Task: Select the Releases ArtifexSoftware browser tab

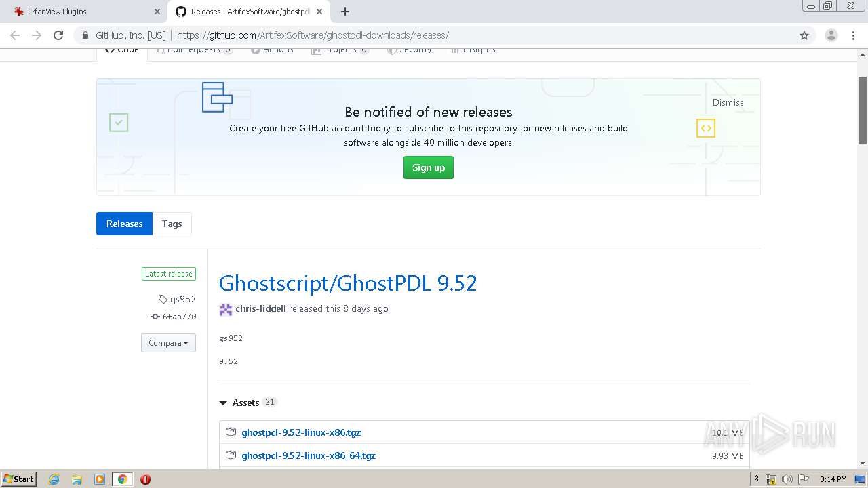Action: [x=248, y=12]
